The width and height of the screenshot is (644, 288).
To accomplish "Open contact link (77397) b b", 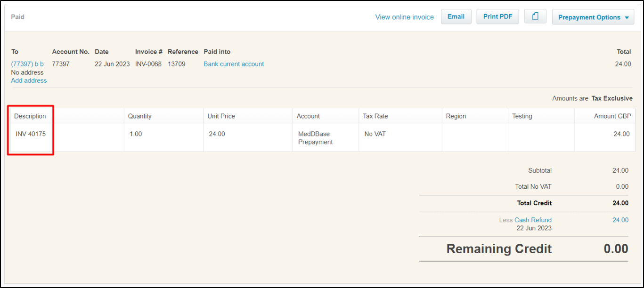I will click(27, 64).
